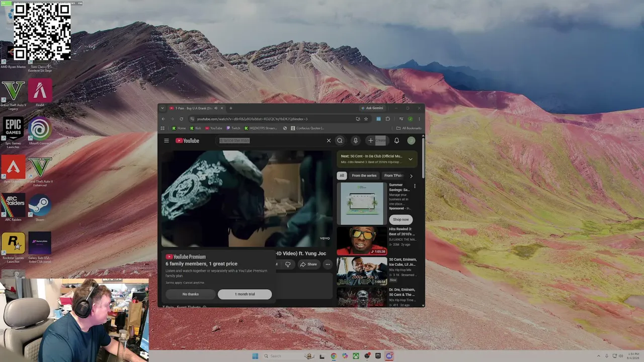Open the Grand Theft Auto V Legacy desktop icon
Image resolution: width=644 pixels, height=362 pixels.
13,96
